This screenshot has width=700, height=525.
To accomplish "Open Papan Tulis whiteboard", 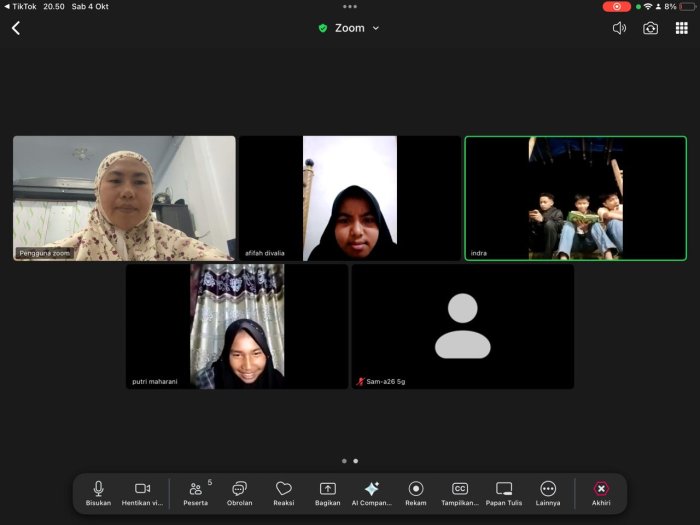I will tap(504, 491).
